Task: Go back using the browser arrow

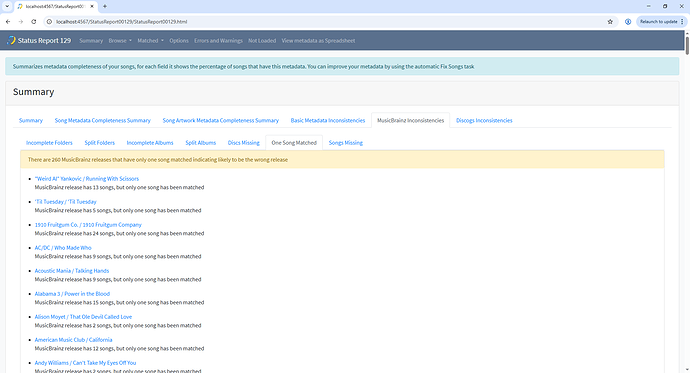Action: (x=8, y=22)
